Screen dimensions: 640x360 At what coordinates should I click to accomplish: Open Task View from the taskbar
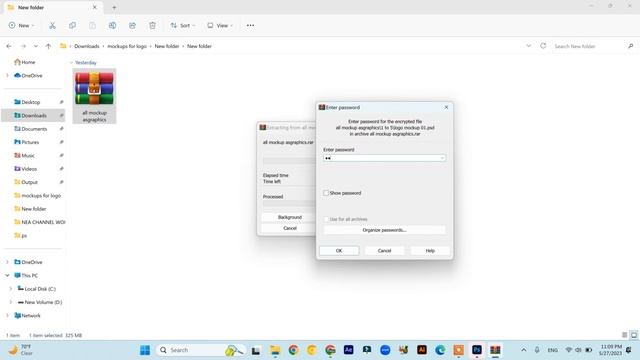(256, 350)
